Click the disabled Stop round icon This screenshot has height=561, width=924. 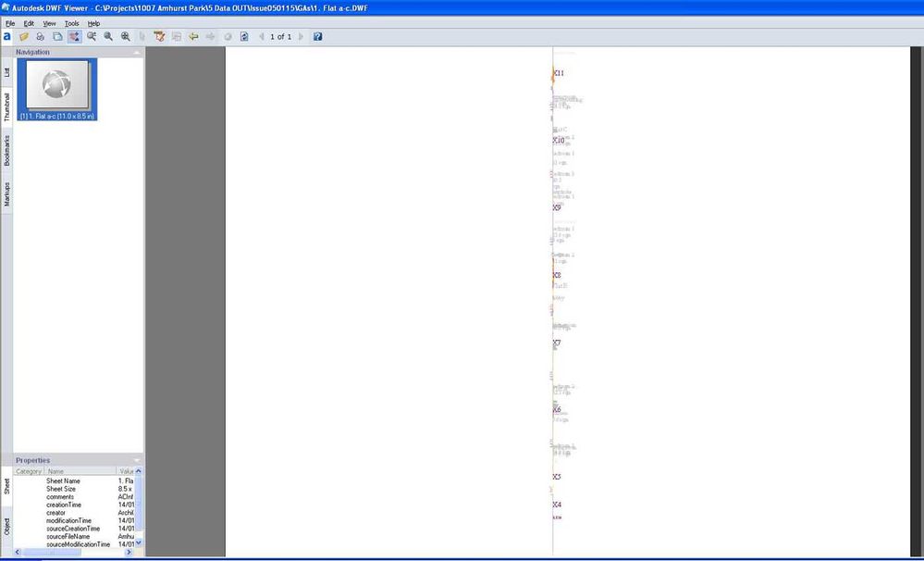coord(228,37)
